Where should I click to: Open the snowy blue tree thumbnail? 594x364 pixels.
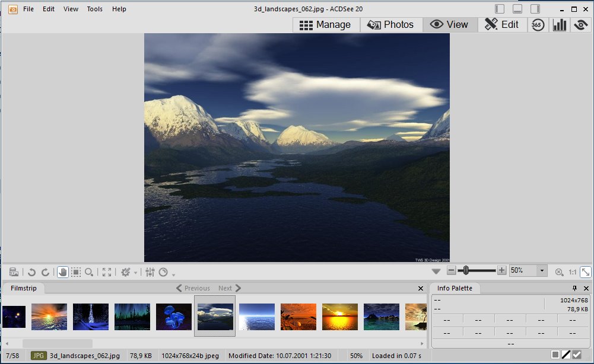(91, 317)
